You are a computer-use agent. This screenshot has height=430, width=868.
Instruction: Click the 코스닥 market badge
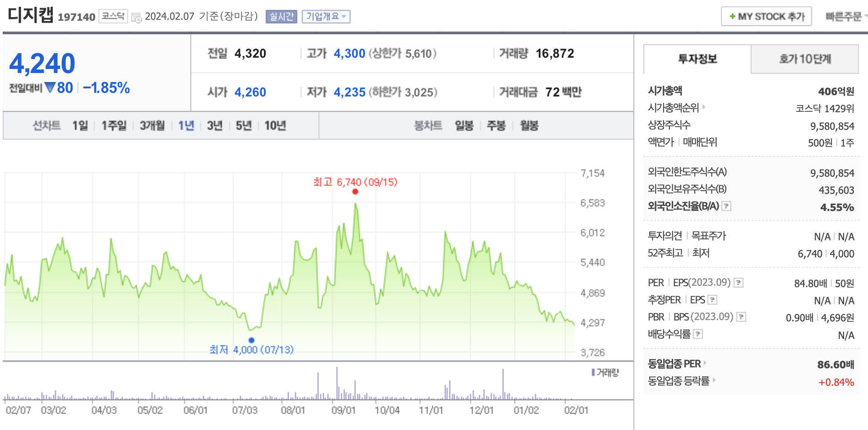click(113, 16)
